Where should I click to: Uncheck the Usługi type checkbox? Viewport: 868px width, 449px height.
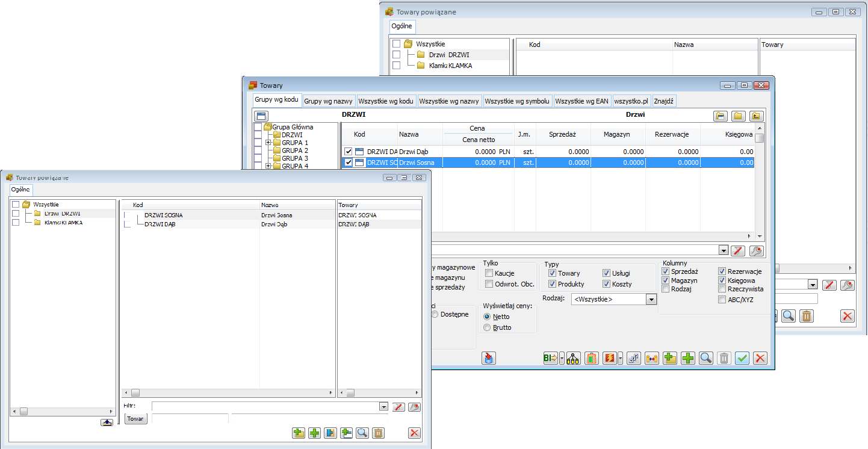tap(606, 273)
